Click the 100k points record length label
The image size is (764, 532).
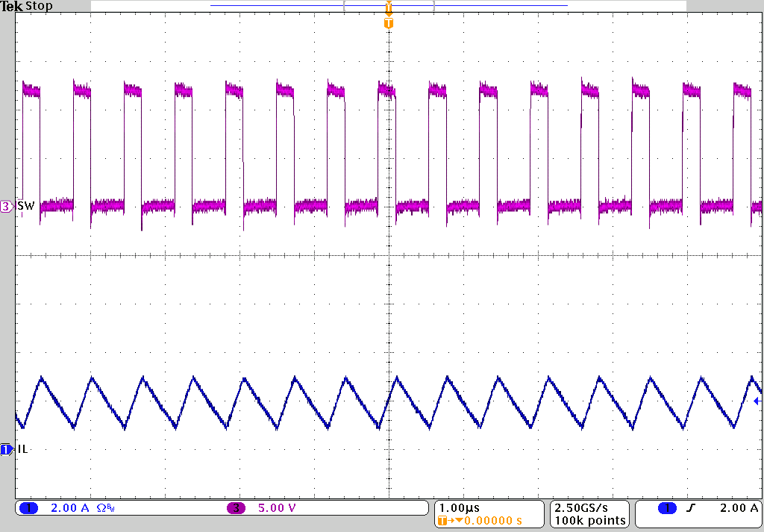[x=589, y=520]
